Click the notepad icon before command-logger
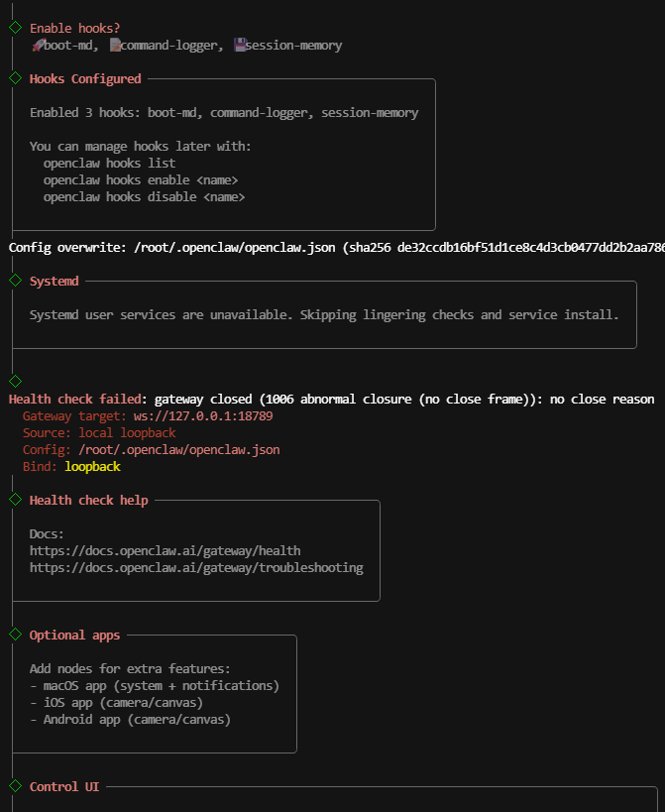This screenshot has height=812, width=665. point(115,46)
